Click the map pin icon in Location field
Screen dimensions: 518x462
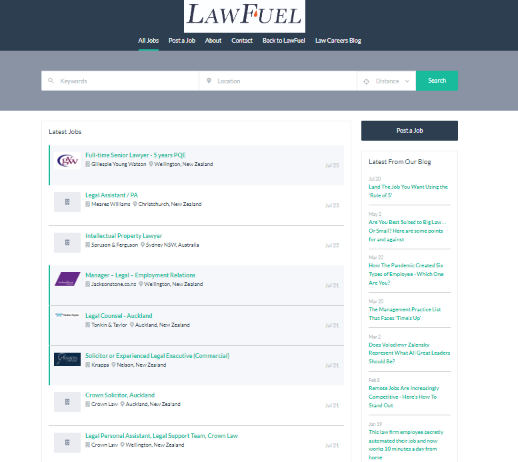pos(209,81)
